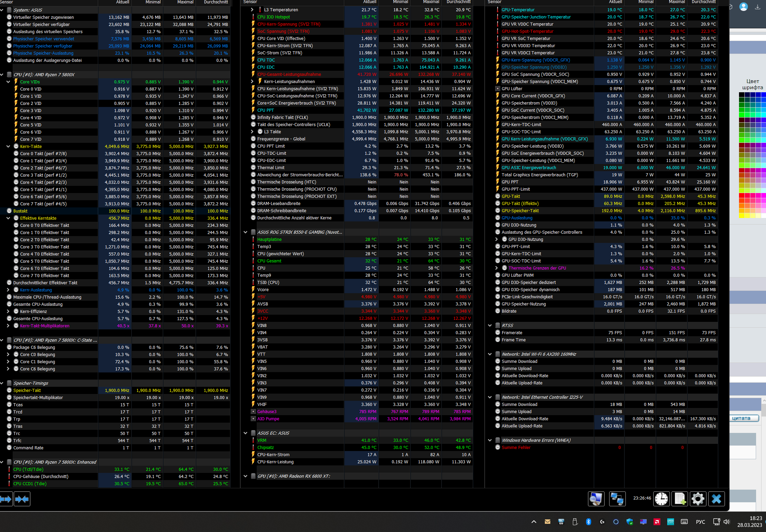Click the blue X close sensors button
Image resolution: width=766 pixels, height=532 pixels.
pos(716,499)
